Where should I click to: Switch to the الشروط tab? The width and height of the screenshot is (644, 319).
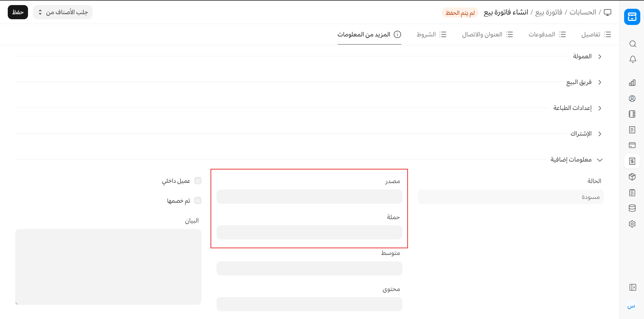pyautogui.click(x=431, y=34)
